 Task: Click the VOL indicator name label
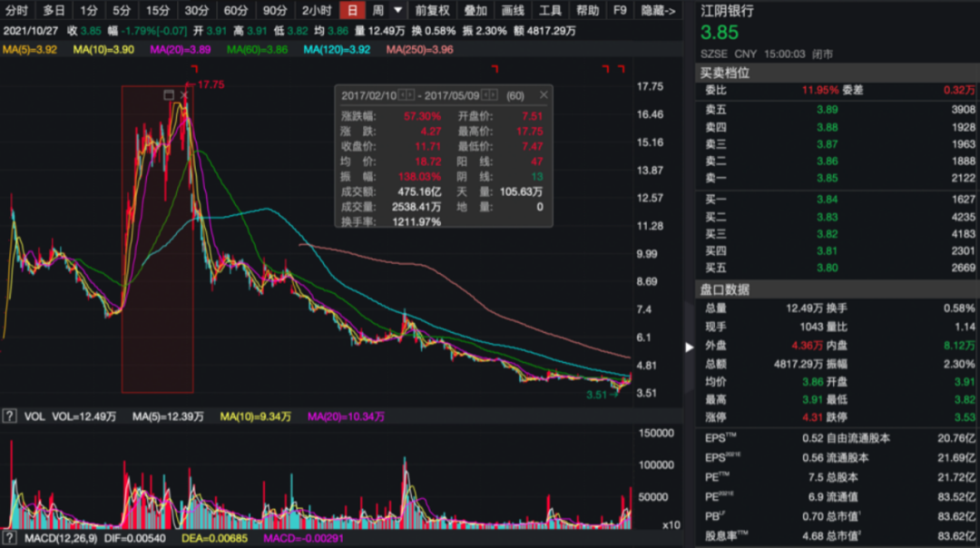click(x=34, y=416)
